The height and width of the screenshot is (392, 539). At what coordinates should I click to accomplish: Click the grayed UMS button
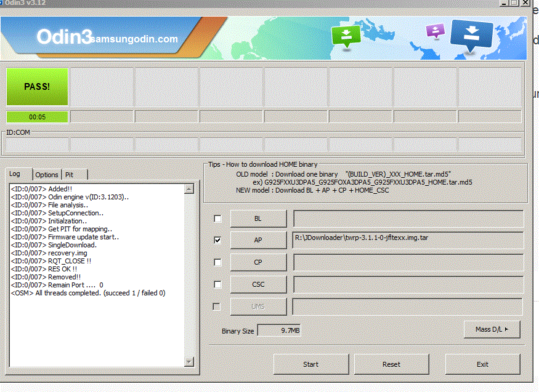(x=258, y=306)
